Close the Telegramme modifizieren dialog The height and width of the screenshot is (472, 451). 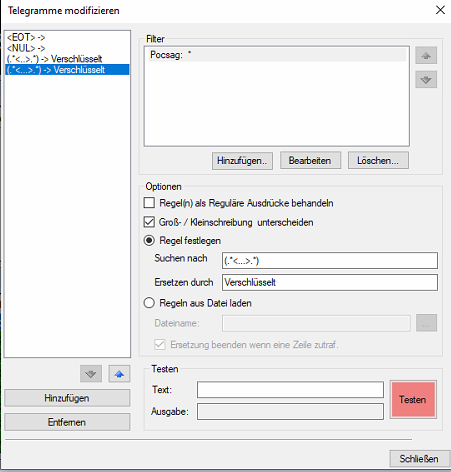(440, 10)
